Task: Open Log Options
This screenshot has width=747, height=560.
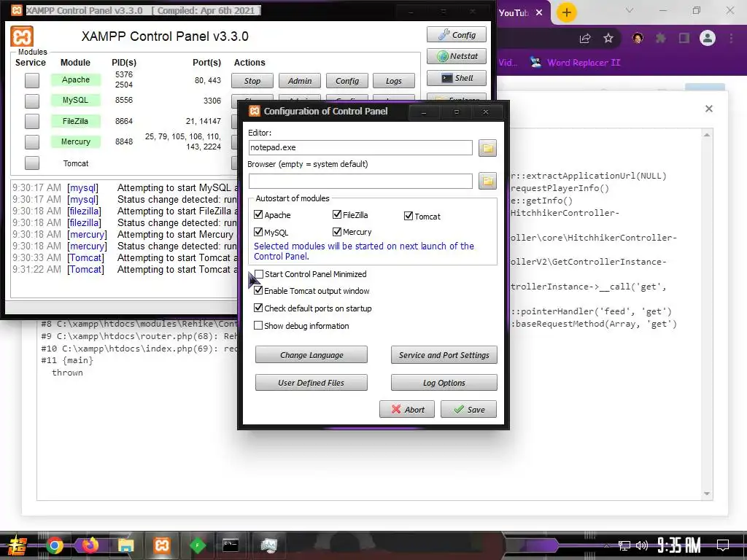Action: pyautogui.click(x=444, y=382)
